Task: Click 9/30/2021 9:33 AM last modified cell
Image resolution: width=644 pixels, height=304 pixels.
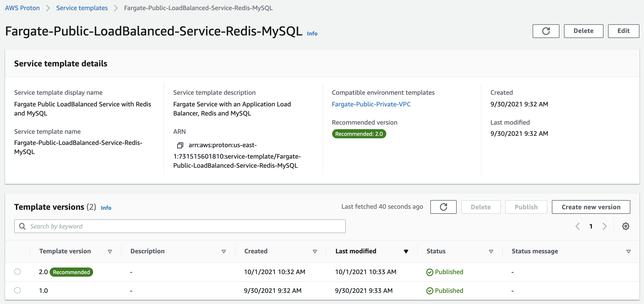Action: point(364,291)
